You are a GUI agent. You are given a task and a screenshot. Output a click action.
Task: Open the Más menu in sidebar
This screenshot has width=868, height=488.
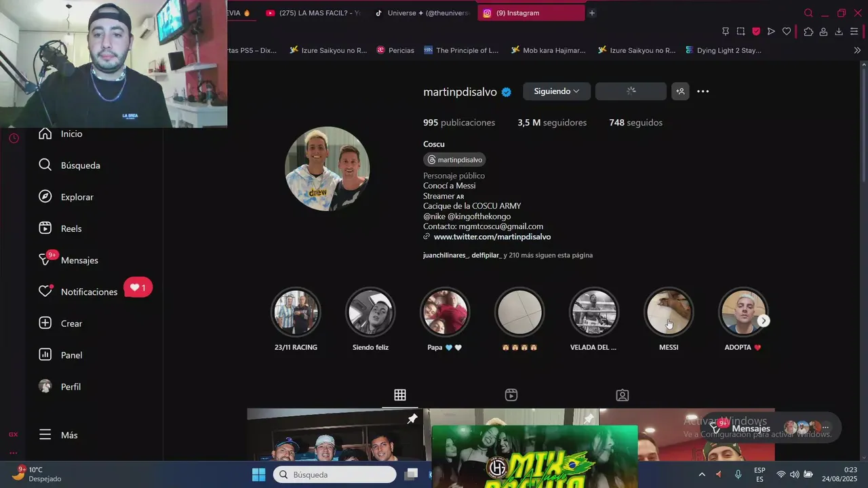[58, 435]
